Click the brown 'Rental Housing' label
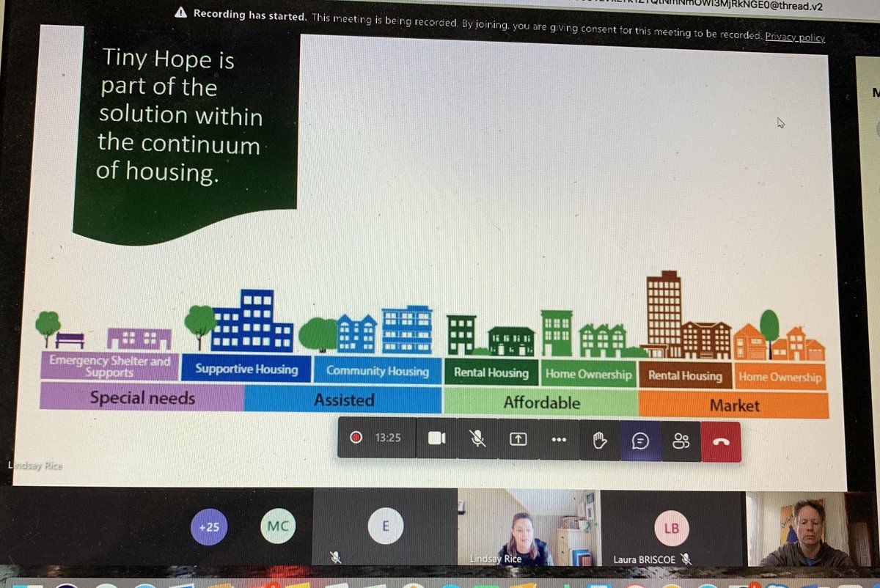This screenshot has height=588, width=880. point(685,376)
